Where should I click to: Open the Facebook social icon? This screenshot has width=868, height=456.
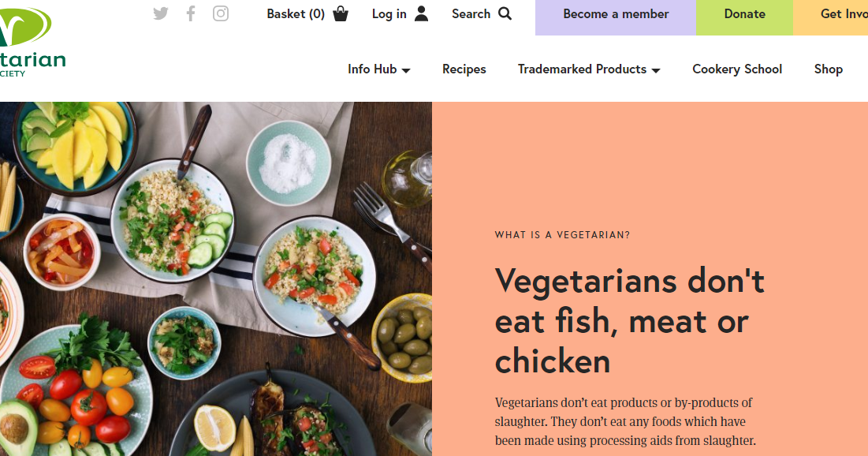pos(190,13)
